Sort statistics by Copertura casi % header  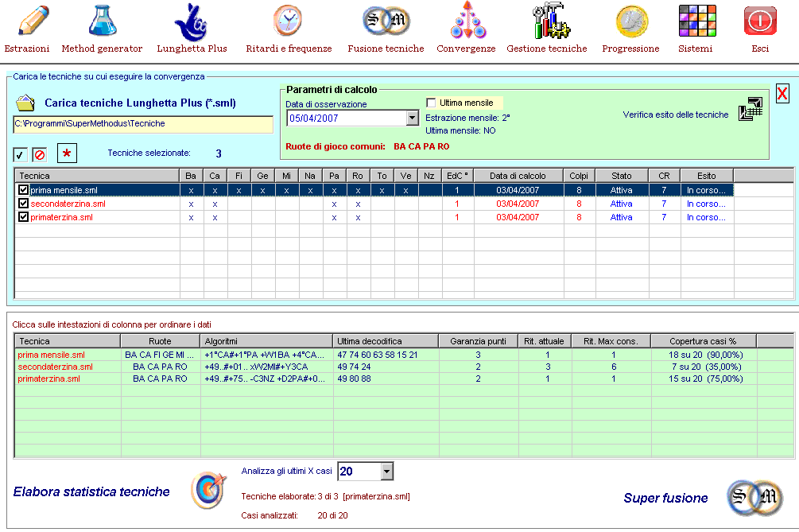(x=704, y=341)
